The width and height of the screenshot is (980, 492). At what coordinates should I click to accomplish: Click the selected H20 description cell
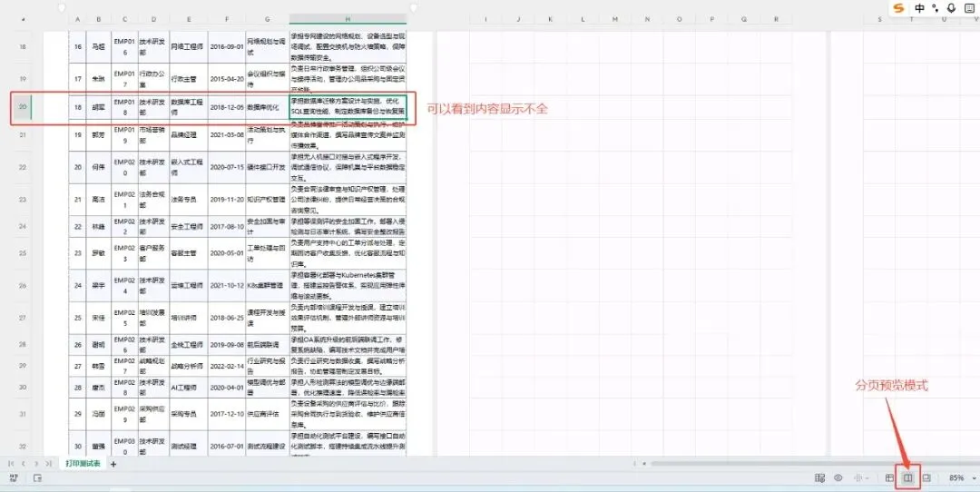coord(348,107)
